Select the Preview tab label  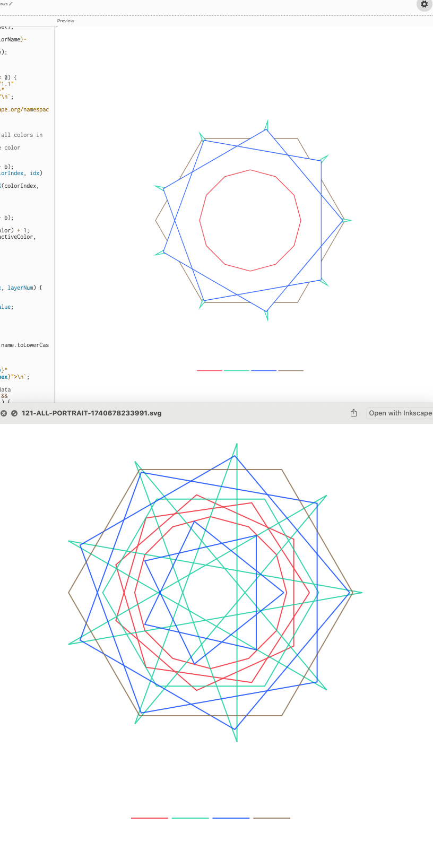tap(66, 21)
